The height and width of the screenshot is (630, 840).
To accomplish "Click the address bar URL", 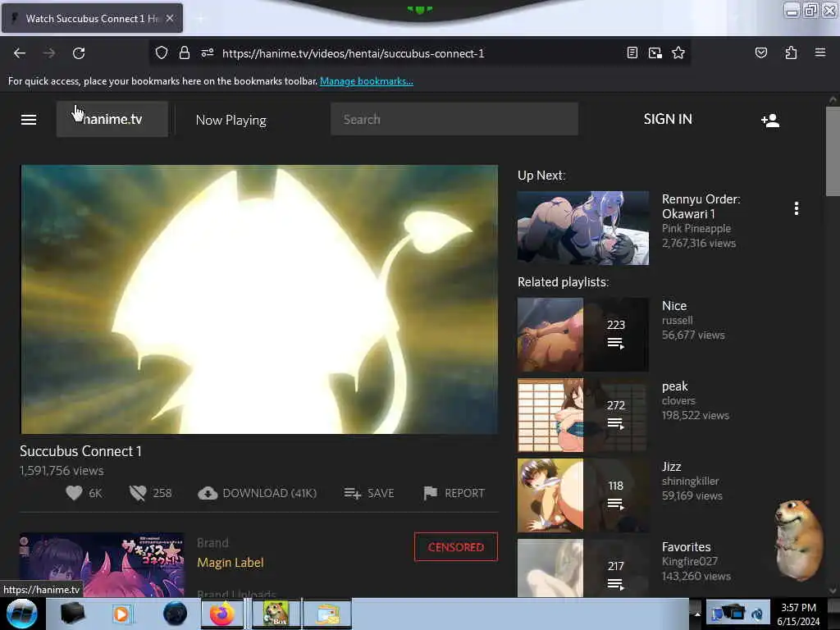I will 353,53.
